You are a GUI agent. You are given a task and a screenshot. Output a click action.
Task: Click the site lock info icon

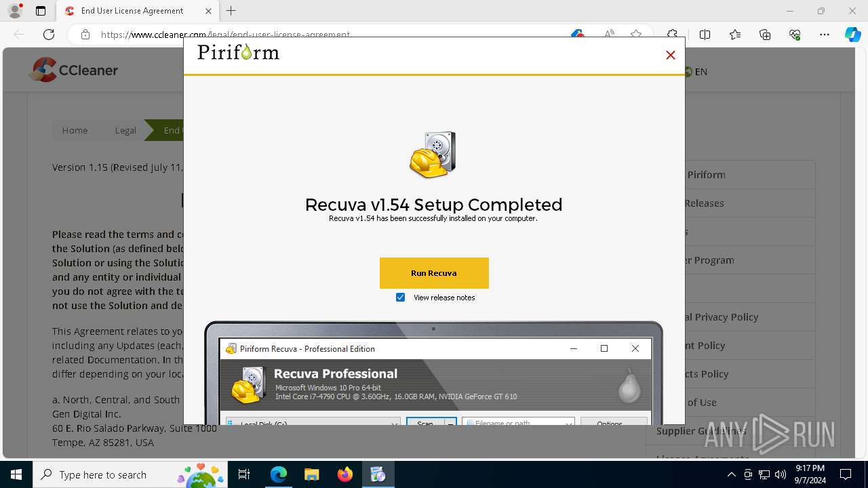click(85, 35)
